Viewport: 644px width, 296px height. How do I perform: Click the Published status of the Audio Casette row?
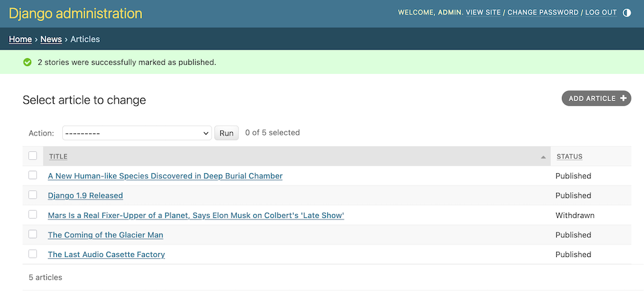[573, 254]
